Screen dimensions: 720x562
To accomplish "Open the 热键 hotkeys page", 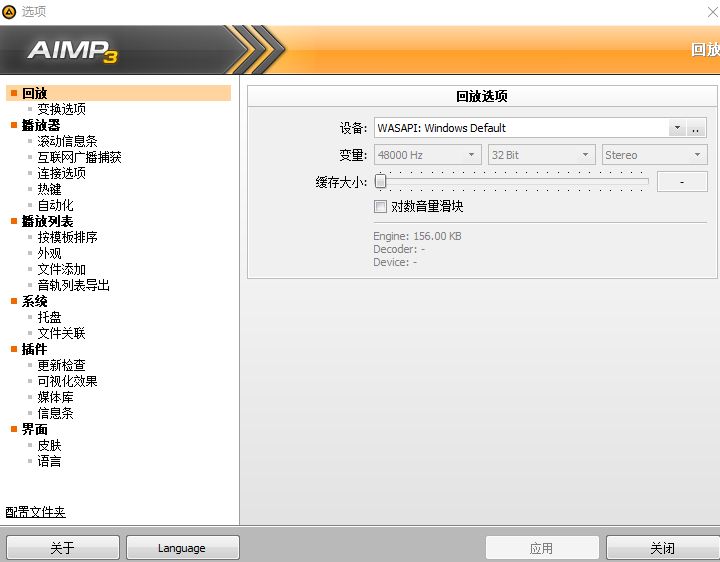I will pyautogui.click(x=50, y=189).
